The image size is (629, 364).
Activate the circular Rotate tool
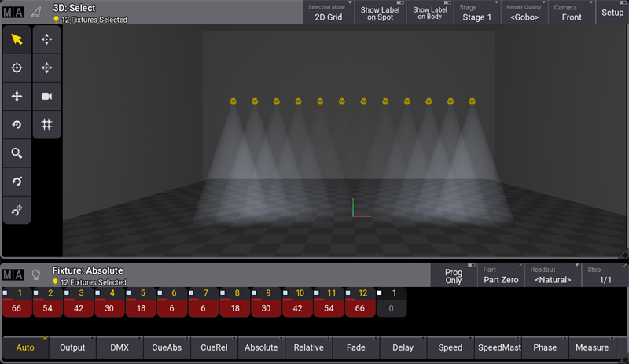pyautogui.click(x=17, y=125)
